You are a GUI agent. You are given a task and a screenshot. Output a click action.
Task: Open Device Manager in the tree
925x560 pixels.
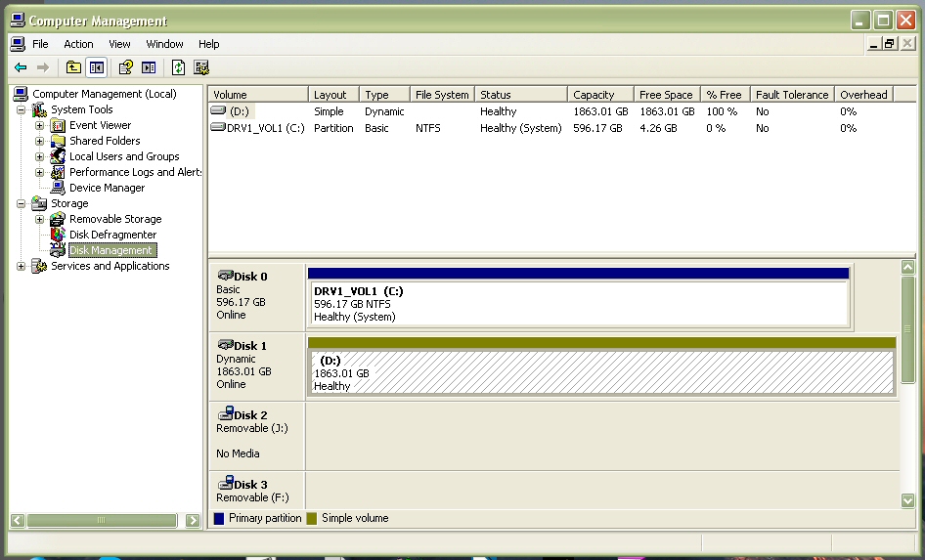coord(107,188)
